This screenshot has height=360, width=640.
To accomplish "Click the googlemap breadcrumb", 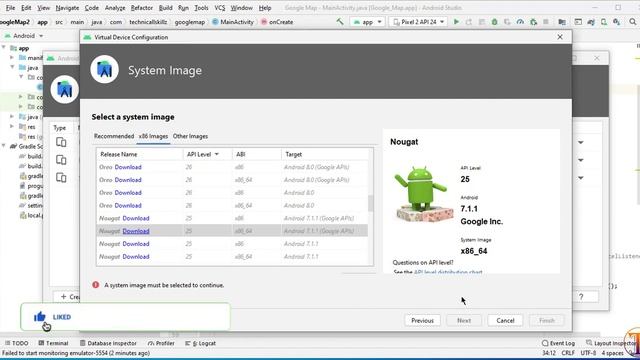I will 190,22.
